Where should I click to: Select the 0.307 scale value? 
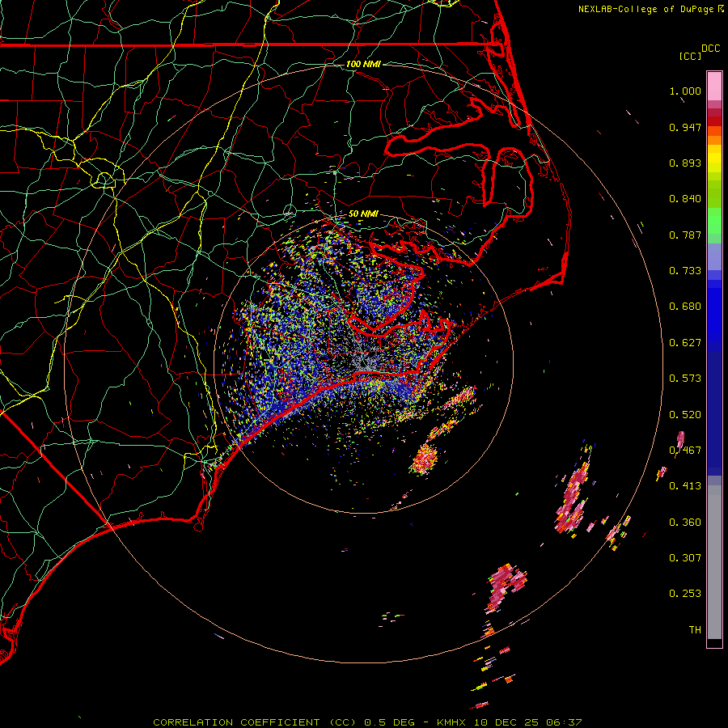point(685,558)
